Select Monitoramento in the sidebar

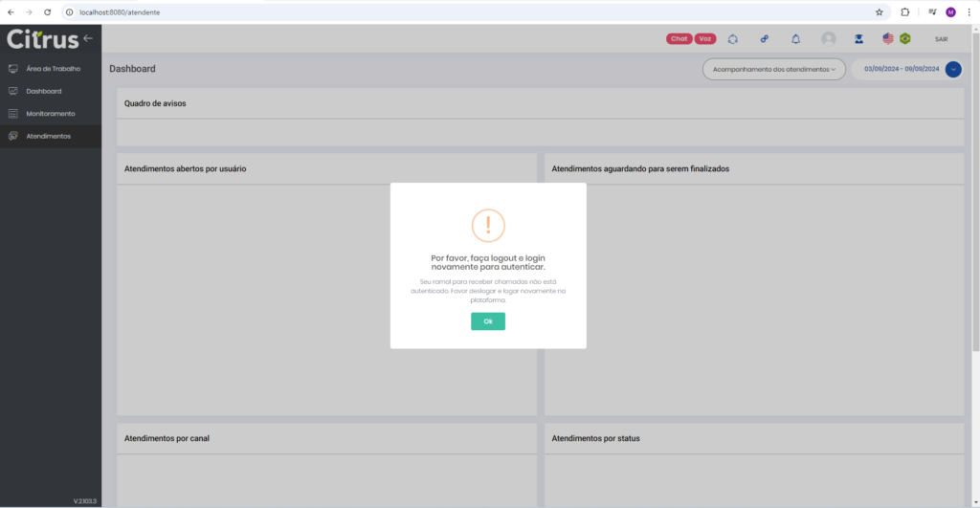51,114
